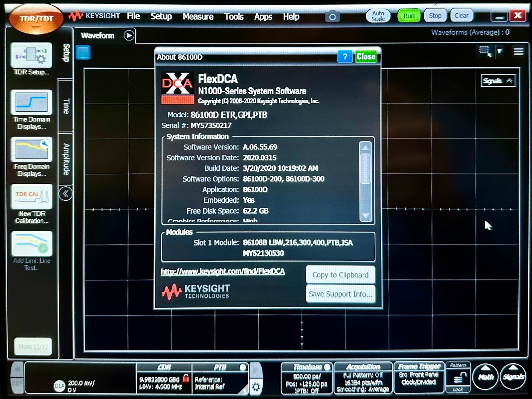The height and width of the screenshot is (399, 532).
Task: Click the System Information scrollbar thumb
Action: pyautogui.click(x=365, y=168)
